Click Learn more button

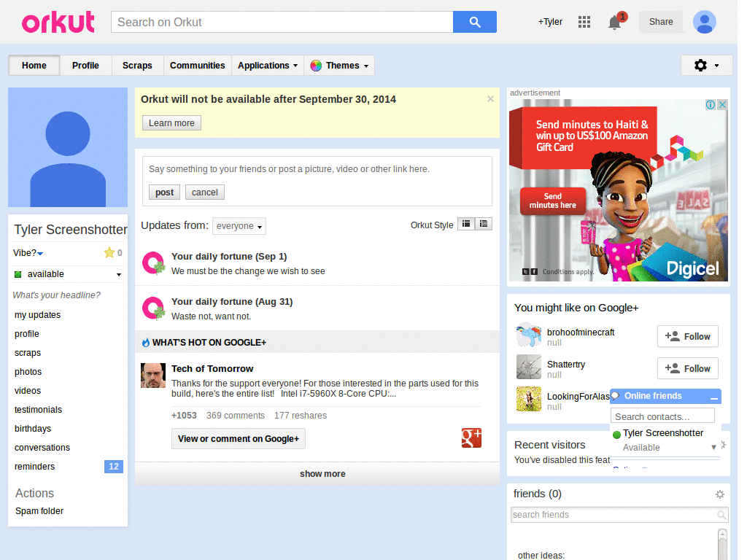pos(171,122)
